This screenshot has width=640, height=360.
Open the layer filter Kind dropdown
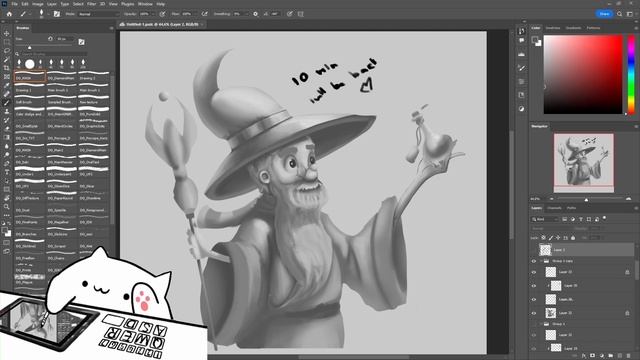pyautogui.click(x=545, y=219)
